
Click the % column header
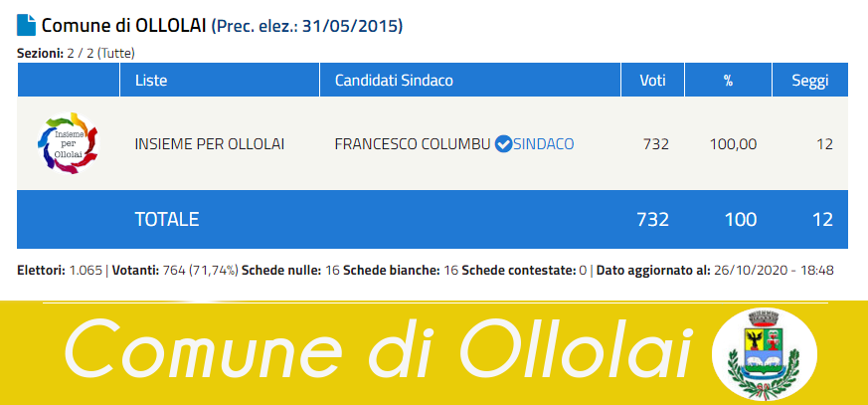[x=728, y=81]
